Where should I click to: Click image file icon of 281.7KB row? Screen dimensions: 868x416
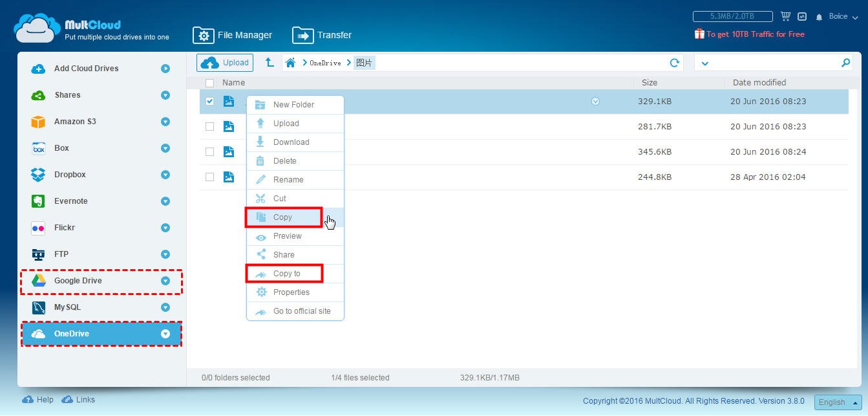point(228,126)
